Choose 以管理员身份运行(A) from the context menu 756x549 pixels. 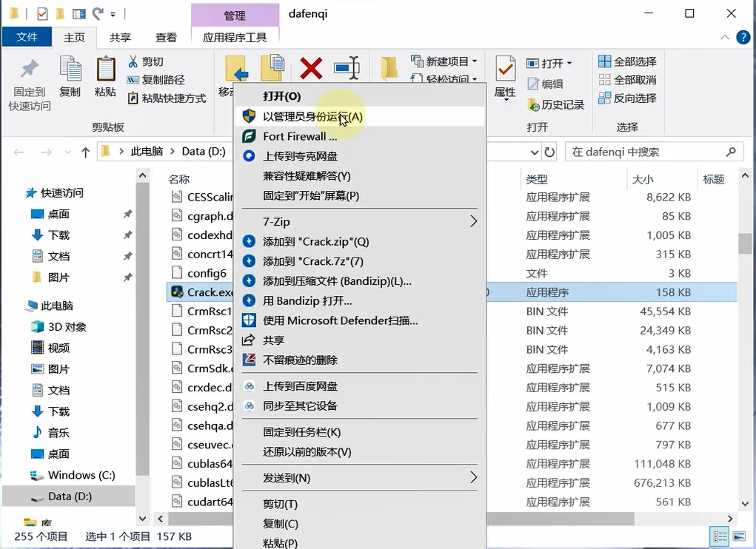point(360,117)
